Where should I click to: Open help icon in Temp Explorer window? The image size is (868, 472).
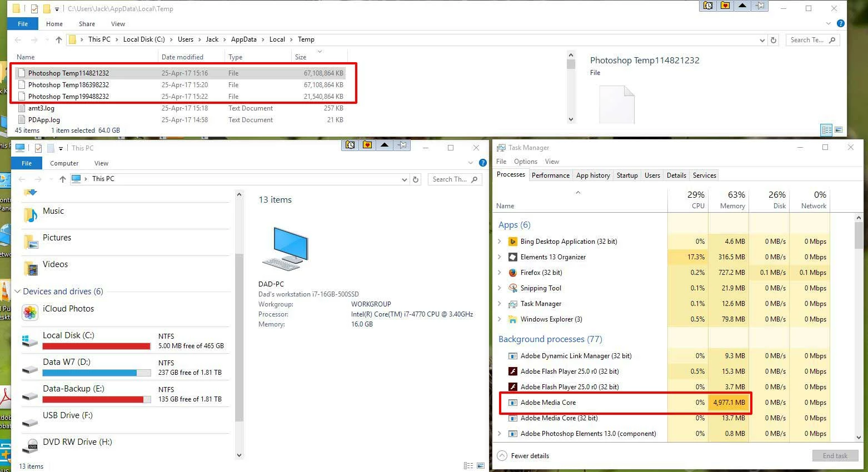[x=841, y=23]
